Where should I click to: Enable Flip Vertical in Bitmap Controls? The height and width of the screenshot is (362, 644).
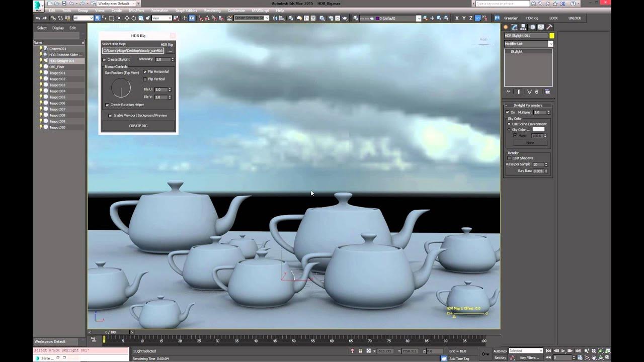click(145, 79)
